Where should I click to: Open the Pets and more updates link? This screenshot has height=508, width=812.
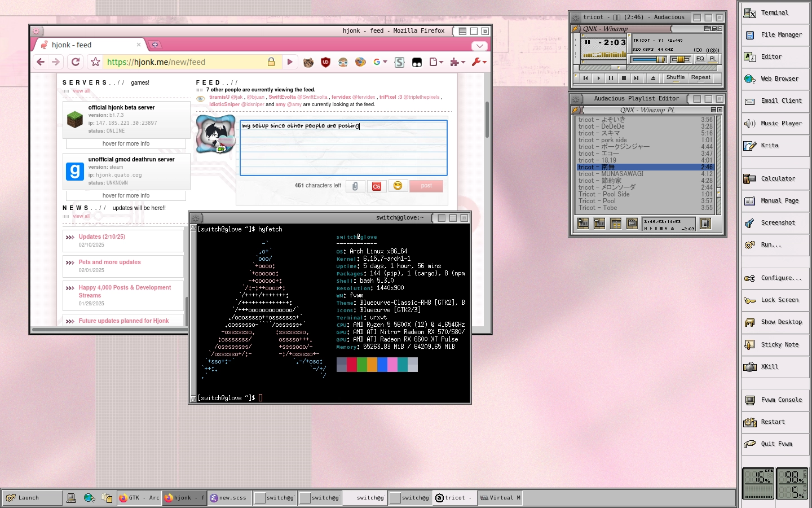110,262
